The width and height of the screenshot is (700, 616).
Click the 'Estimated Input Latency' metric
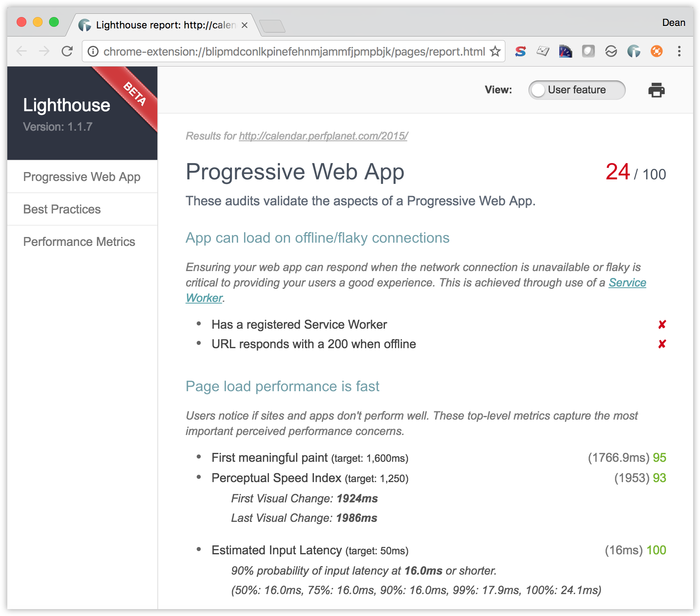coord(310,551)
